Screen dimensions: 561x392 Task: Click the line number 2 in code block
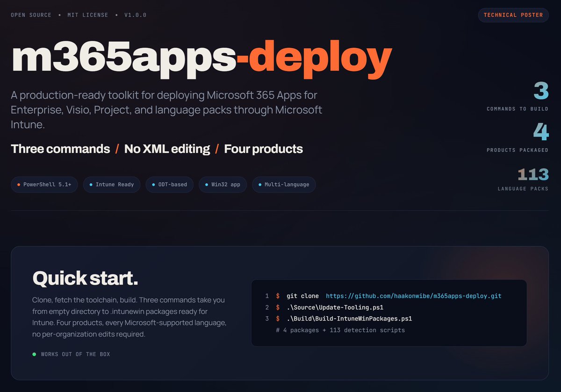coord(267,307)
